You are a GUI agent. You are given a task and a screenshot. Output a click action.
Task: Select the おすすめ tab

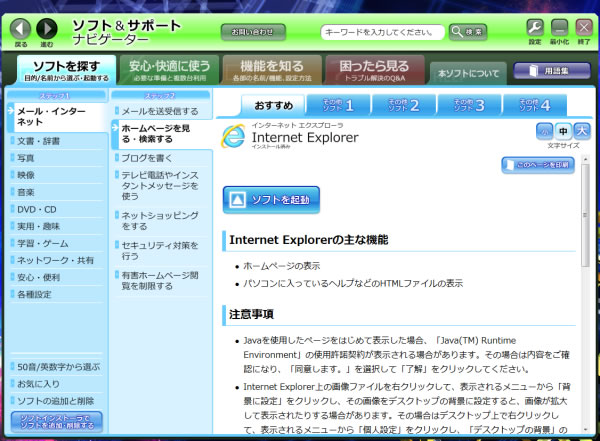coord(273,105)
